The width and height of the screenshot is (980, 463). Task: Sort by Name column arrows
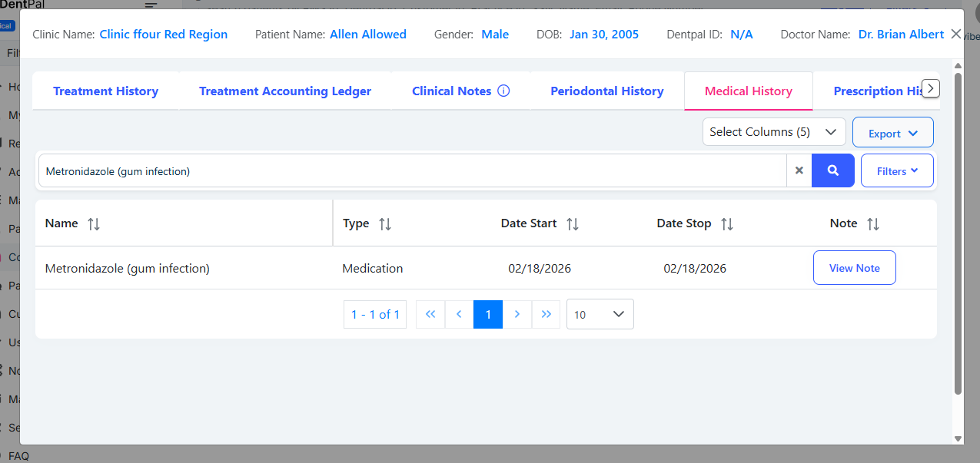pos(94,223)
